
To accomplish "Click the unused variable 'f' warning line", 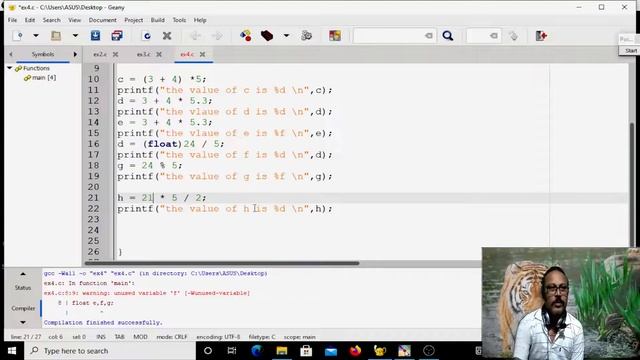I will click(147, 293).
